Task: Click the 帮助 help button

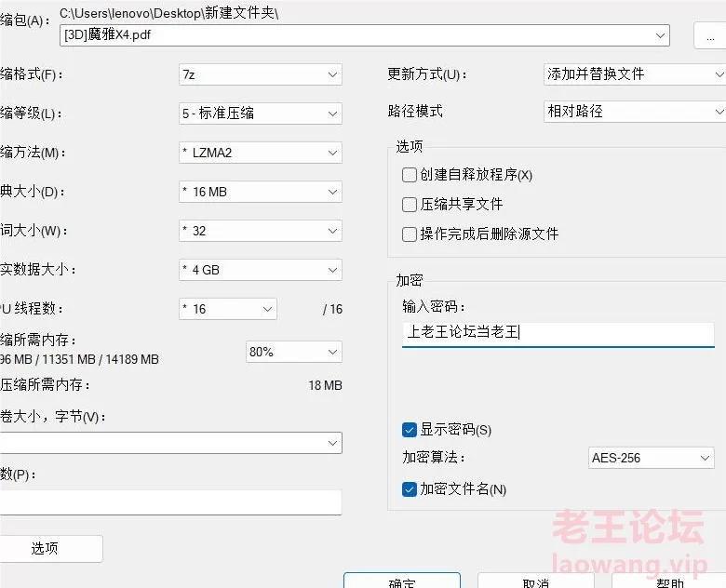Action: [x=669, y=581]
